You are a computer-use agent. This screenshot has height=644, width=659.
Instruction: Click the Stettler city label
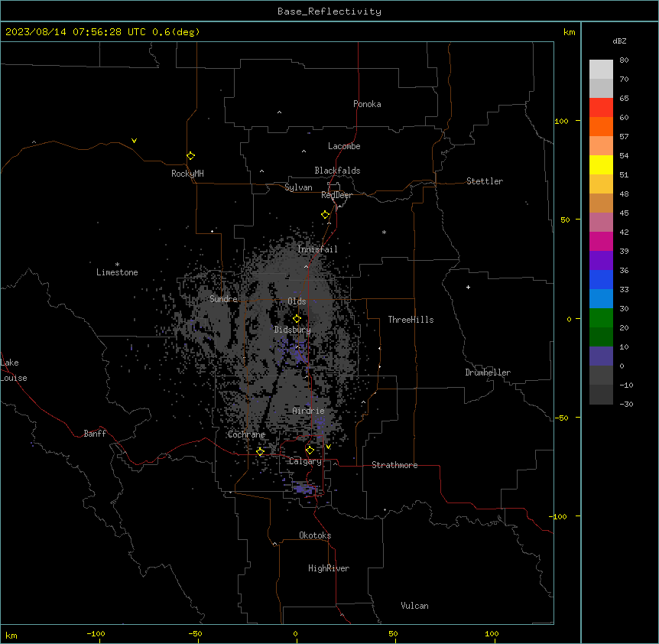coord(485,181)
